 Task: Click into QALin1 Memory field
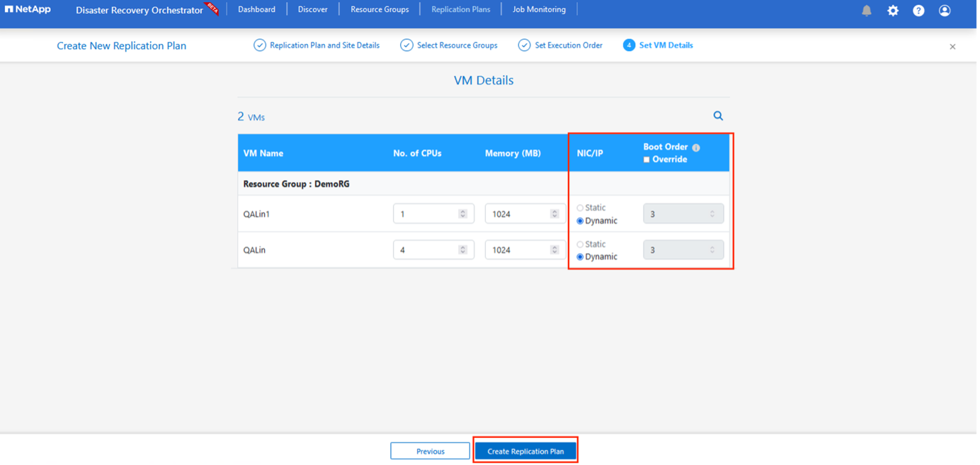pyautogui.click(x=525, y=213)
